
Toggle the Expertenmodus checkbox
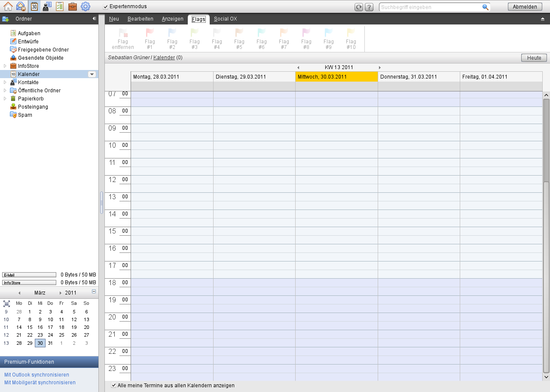coord(106,7)
